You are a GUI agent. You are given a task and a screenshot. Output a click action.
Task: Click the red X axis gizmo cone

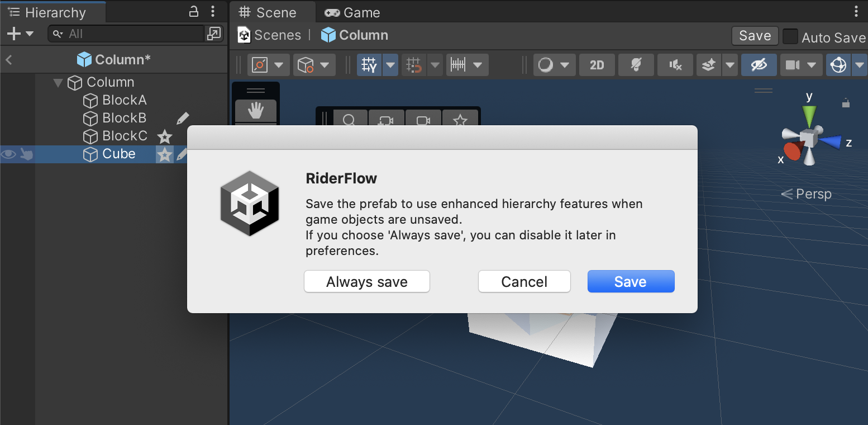(791, 151)
